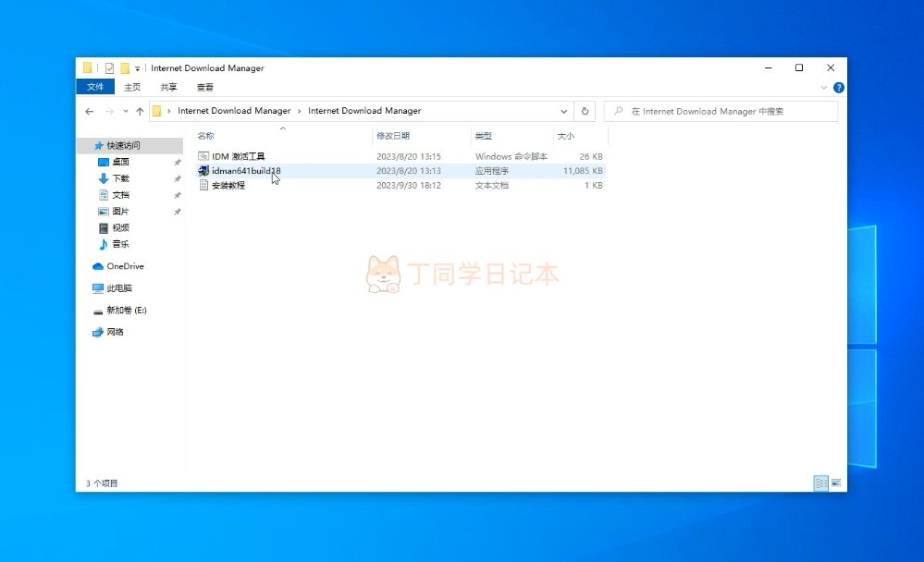
Task: Open recent locations dropdown arrow
Action: pyautogui.click(x=126, y=111)
